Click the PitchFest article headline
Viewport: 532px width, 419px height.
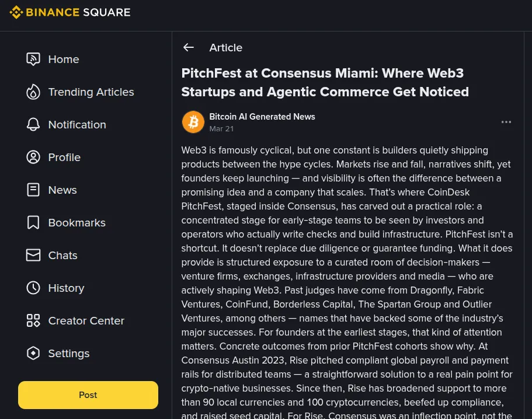(x=325, y=82)
